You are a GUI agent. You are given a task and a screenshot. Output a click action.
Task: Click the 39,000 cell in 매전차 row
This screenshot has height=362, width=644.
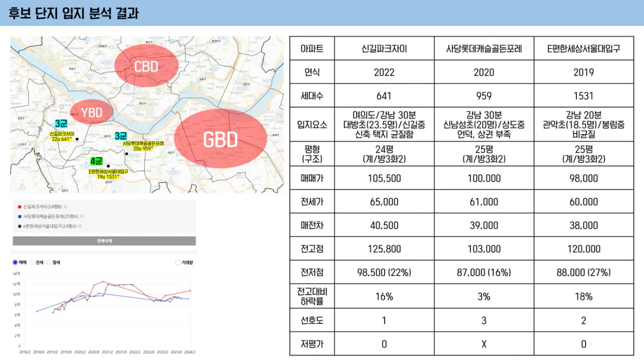coord(484,225)
